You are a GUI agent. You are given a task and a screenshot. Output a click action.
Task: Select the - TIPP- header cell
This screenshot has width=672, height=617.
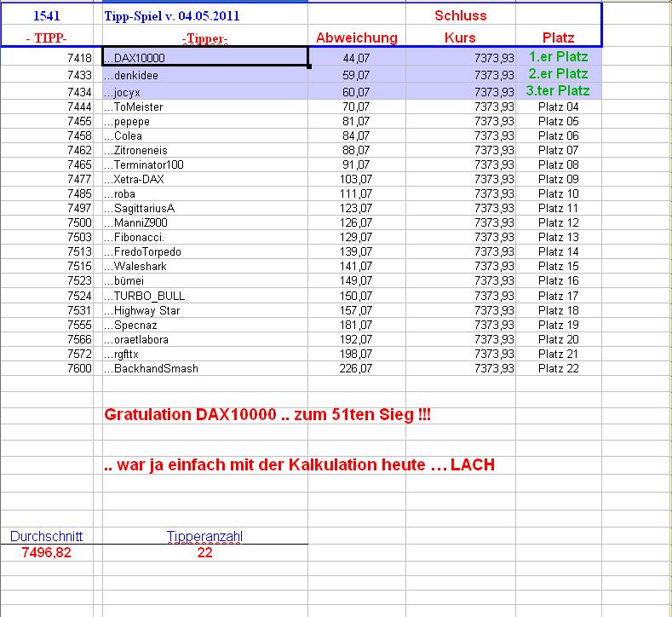click(x=47, y=37)
